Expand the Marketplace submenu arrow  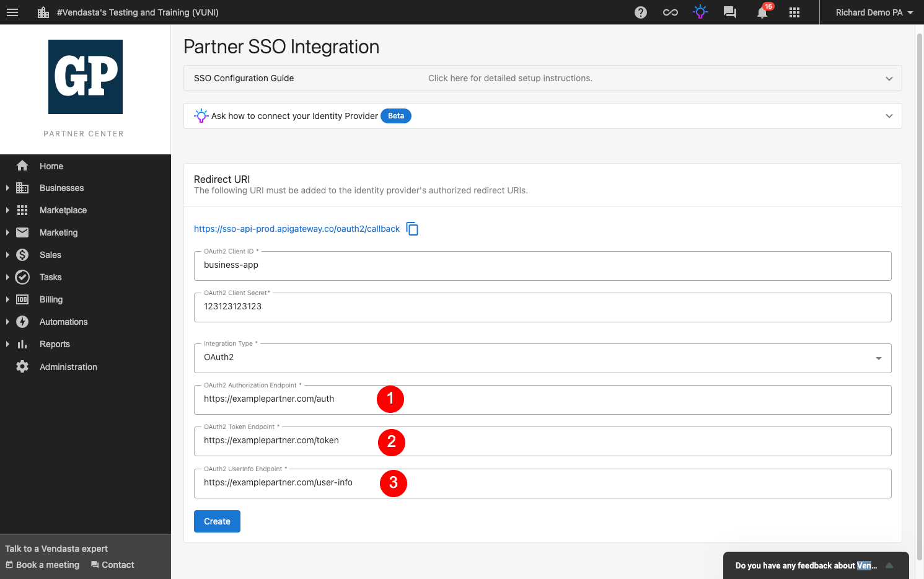click(x=7, y=210)
